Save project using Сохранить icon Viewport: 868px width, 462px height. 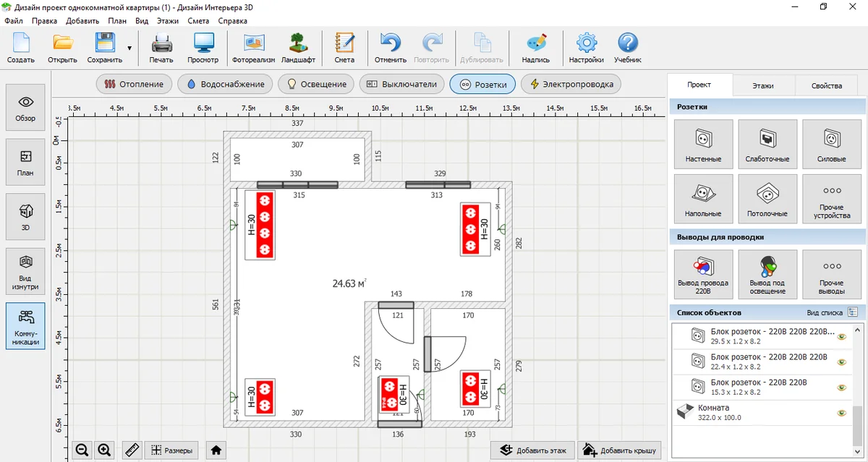pyautogui.click(x=104, y=48)
